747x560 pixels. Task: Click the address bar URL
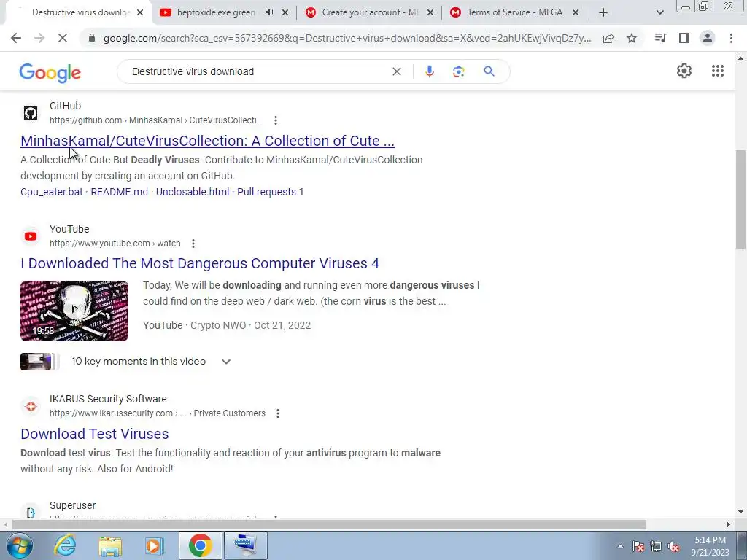pos(347,38)
